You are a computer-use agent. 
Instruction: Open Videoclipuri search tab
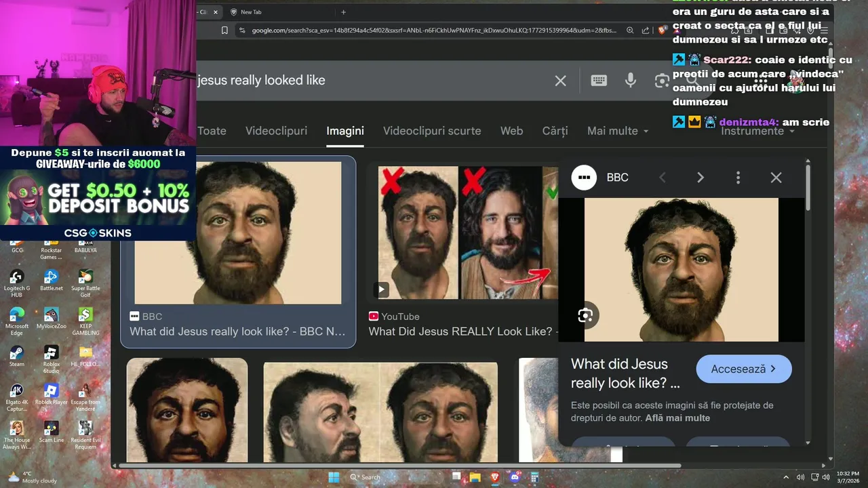coord(276,131)
